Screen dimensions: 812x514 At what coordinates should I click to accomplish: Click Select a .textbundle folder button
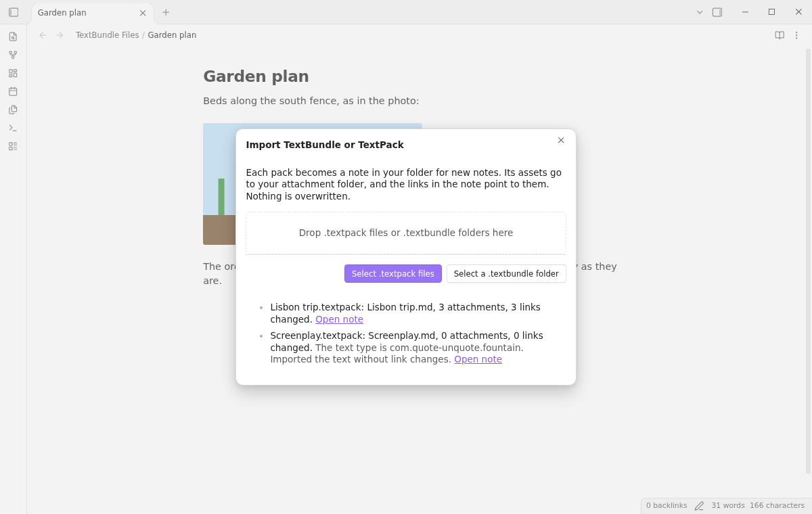click(x=506, y=274)
